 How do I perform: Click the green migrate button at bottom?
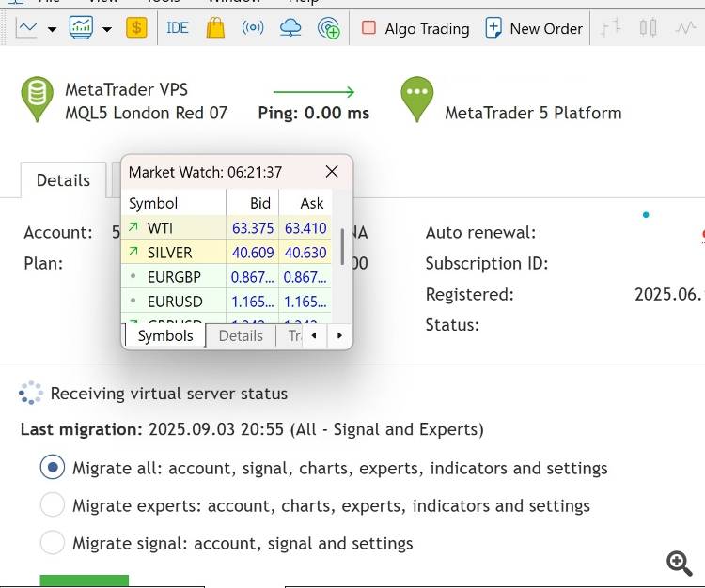tap(84, 580)
